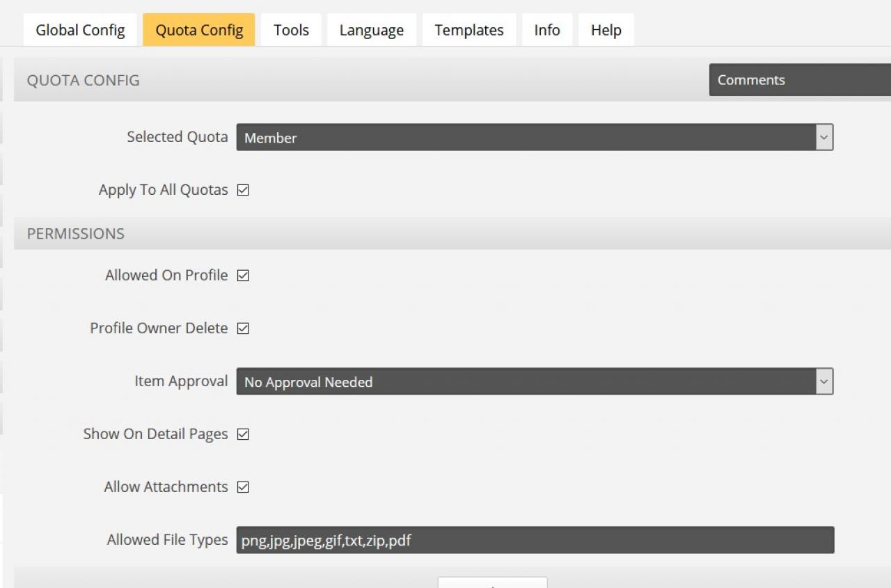Screen dimensions: 891x588
Task: Click the Allowed File Types field
Action: pos(534,540)
